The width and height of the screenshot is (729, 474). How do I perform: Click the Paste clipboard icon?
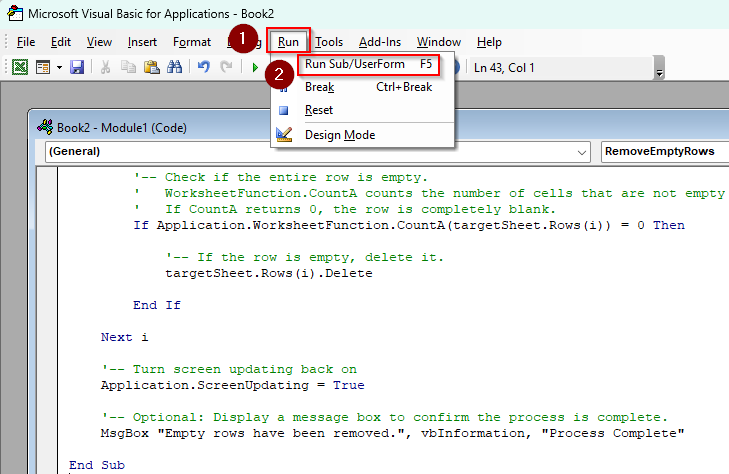151,67
